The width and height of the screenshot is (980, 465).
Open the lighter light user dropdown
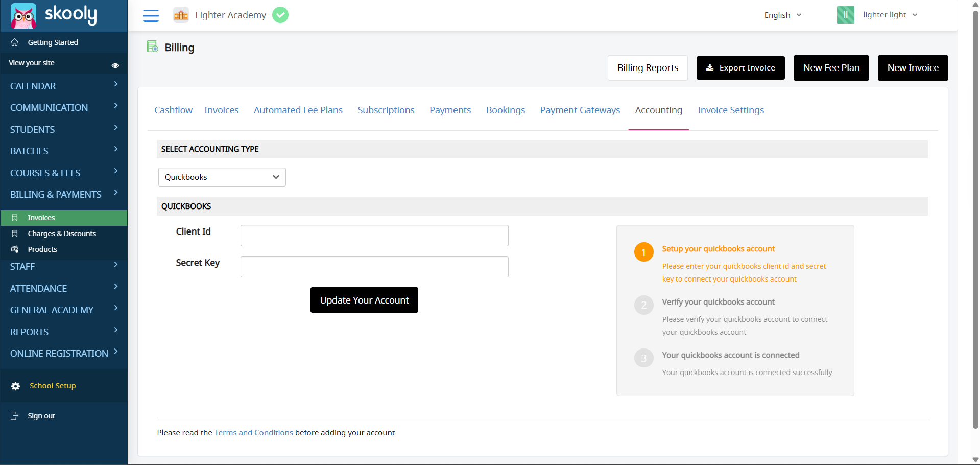click(890, 15)
